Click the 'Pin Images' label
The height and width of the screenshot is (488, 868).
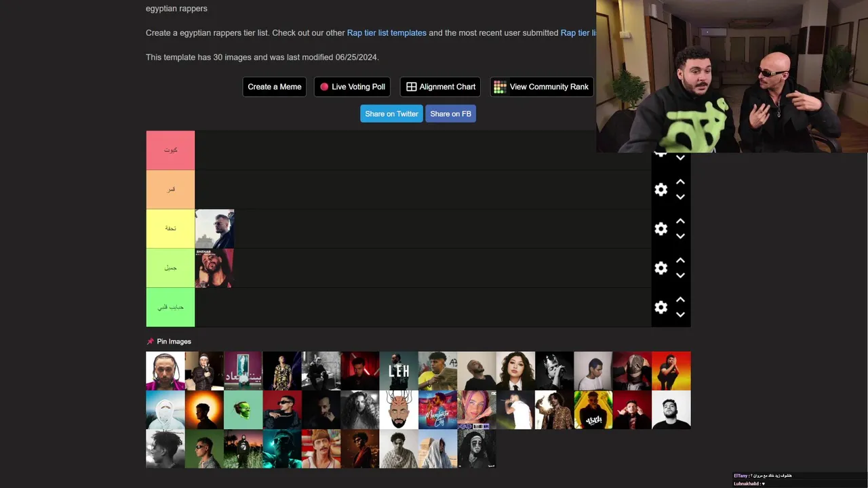[174, 342]
